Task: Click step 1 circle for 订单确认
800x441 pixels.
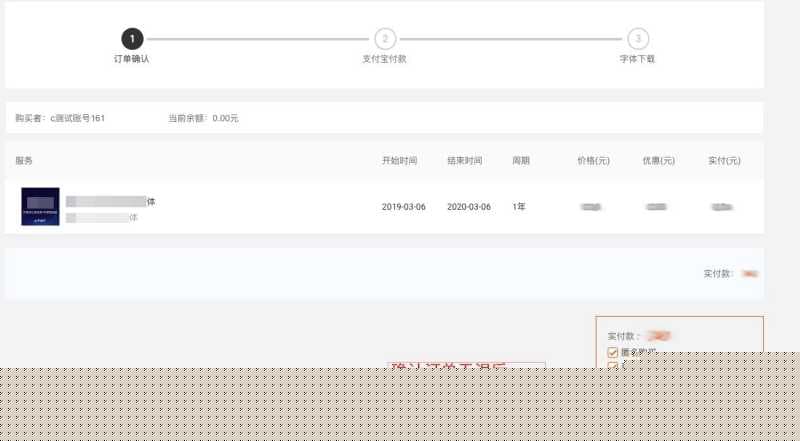Action: coord(132,39)
